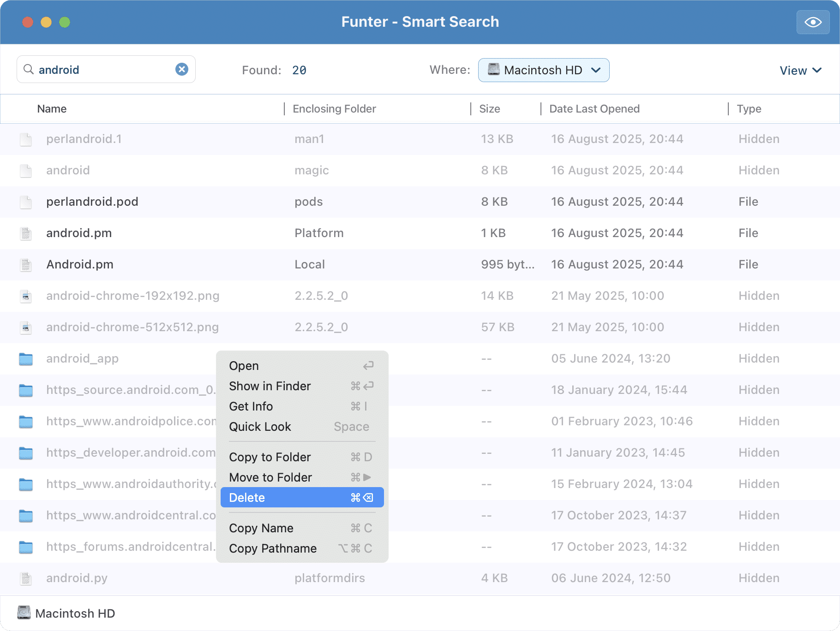Click the android.py file icon

[26, 578]
